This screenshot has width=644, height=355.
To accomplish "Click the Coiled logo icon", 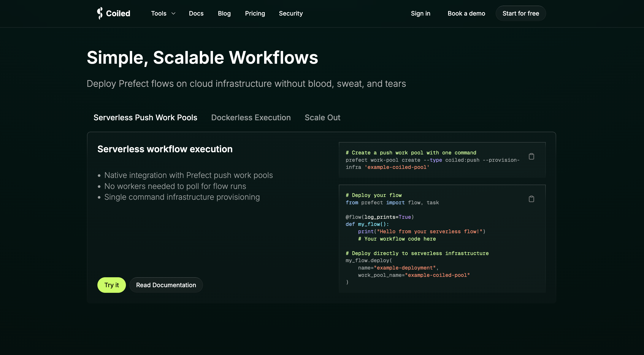I will click(x=100, y=13).
